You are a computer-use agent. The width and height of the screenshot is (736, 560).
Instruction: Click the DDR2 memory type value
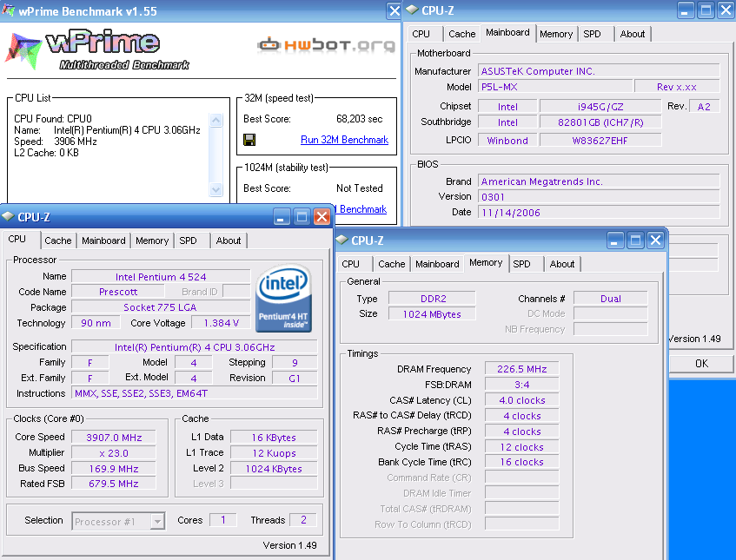coord(433,299)
